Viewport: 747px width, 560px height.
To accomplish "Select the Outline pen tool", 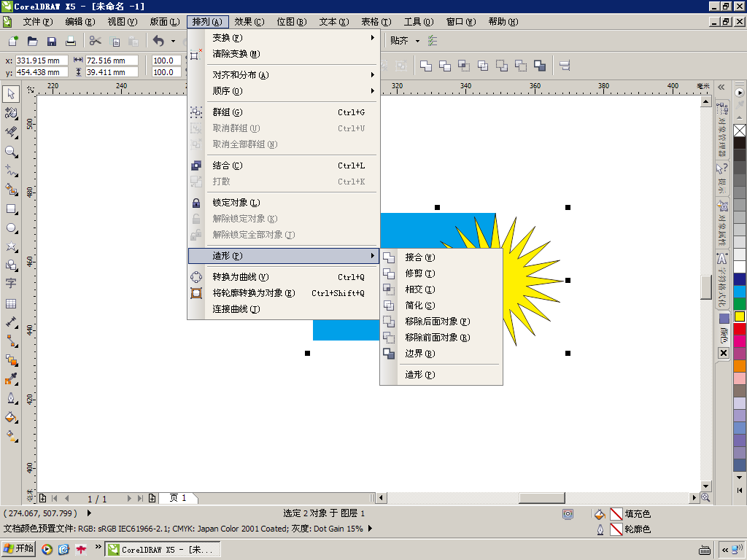I will pyautogui.click(x=11, y=398).
